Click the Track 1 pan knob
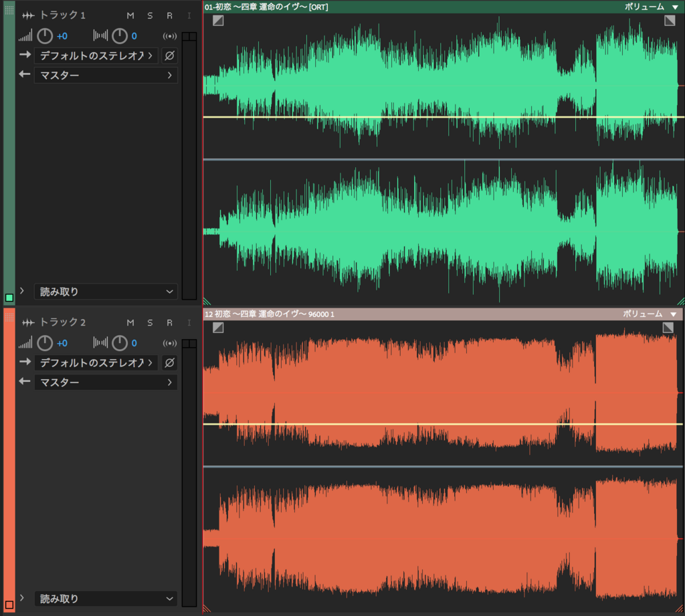This screenshot has height=616, width=685. tap(120, 36)
